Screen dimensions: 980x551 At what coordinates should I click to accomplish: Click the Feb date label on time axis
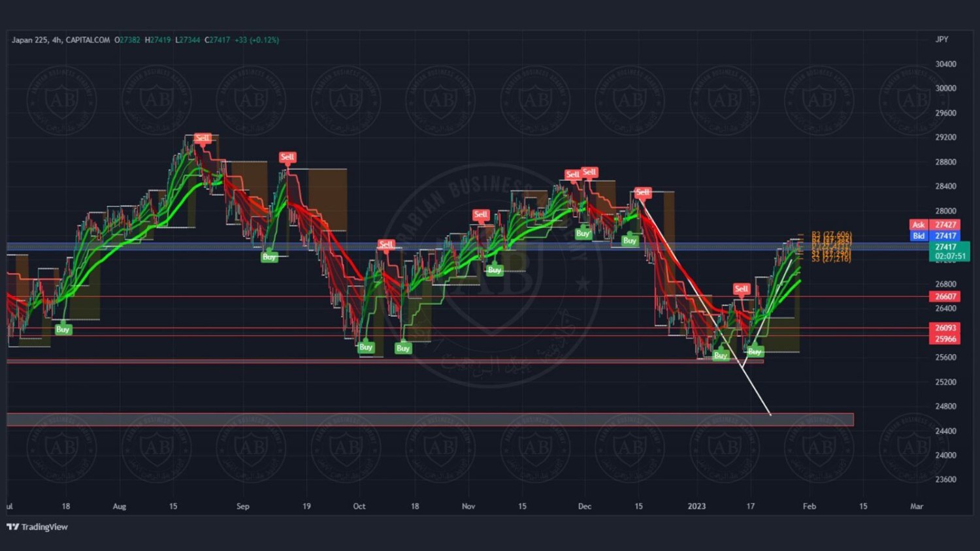809,506
